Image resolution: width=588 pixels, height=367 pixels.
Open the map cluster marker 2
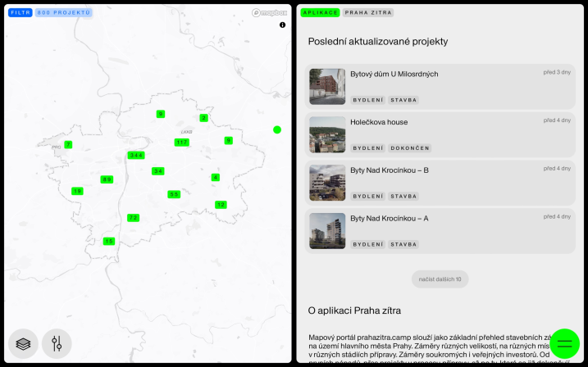click(x=203, y=118)
